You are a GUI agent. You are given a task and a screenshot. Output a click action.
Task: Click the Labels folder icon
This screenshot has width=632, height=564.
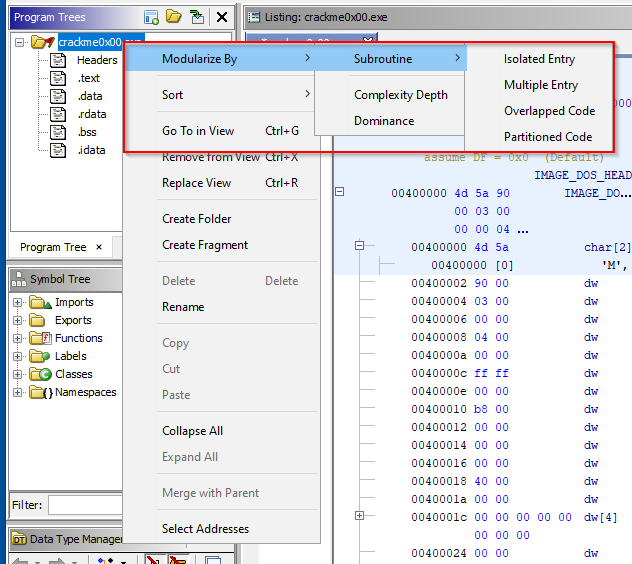(x=40, y=356)
